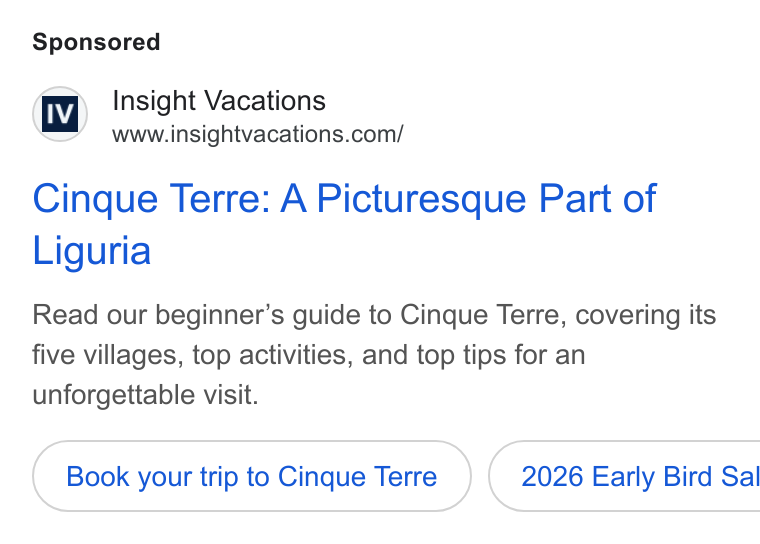Click 'Cinque Terre:' at start of blue headline
The height and width of the screenshot is (544, 760).
(x=151, y=198)
